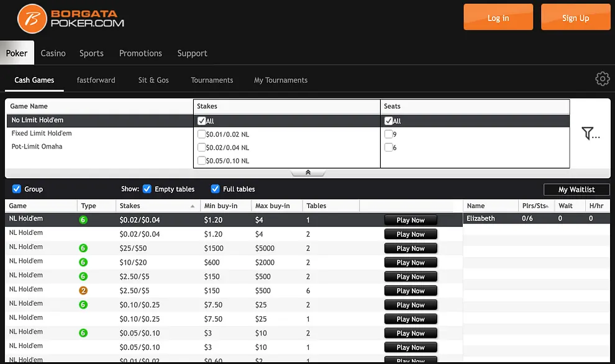Open the Promotions section
The width and height of the screenshot is (615, 364).
tap(140, 53)
